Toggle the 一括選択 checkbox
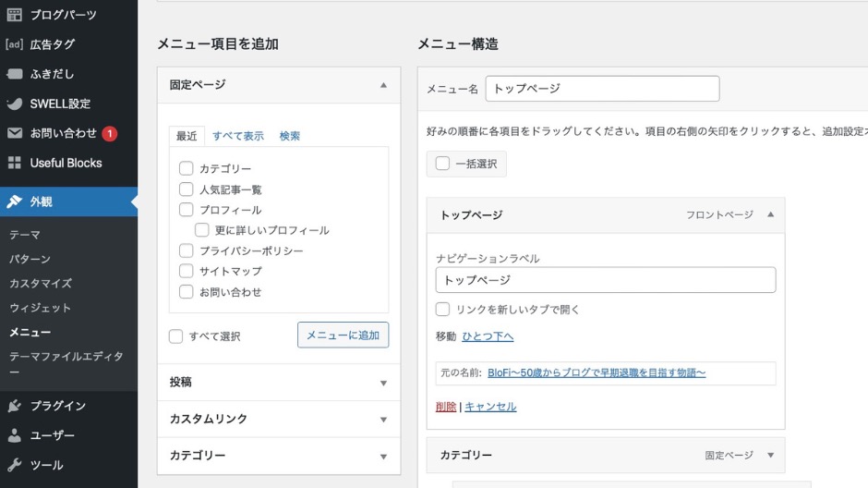 443,164
